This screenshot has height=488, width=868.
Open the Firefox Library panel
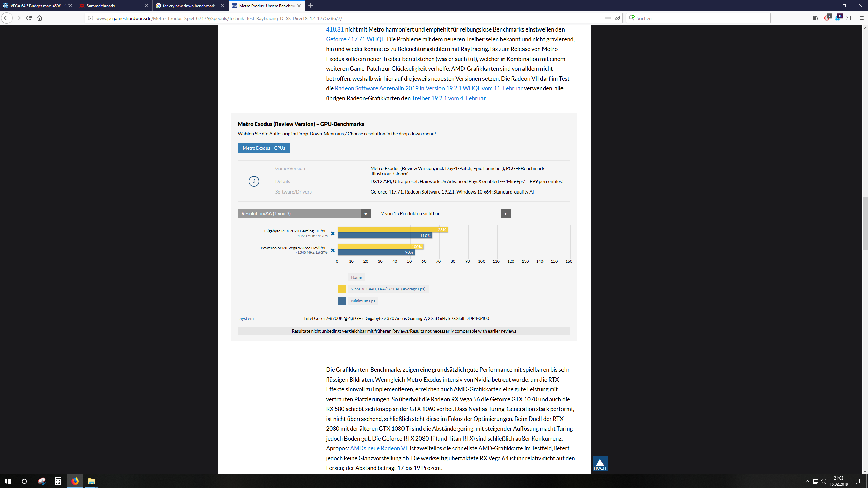pyautogui.click(x=816, y=18)
